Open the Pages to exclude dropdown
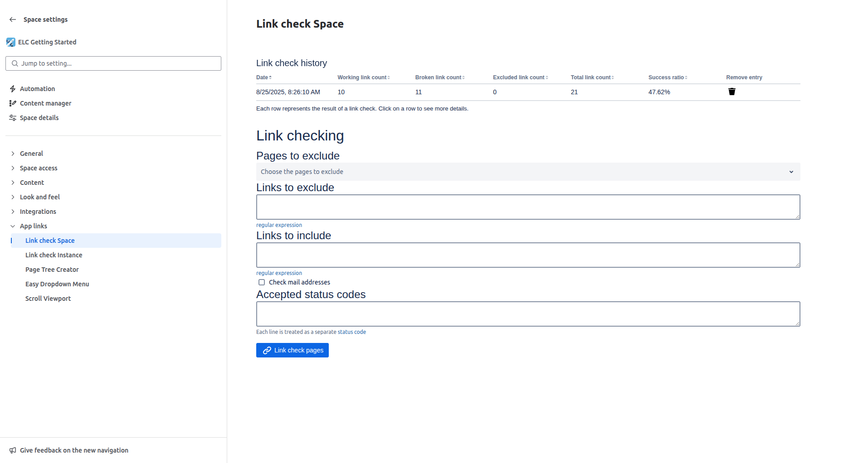Image resolution: width=868 pixels, height=463 pixels. [527, 172]
